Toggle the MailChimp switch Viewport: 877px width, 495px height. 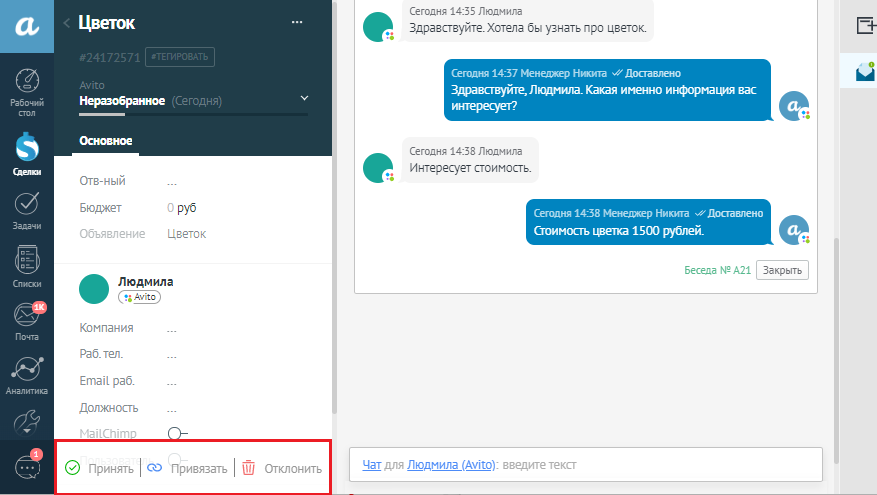tap(177, 433)
